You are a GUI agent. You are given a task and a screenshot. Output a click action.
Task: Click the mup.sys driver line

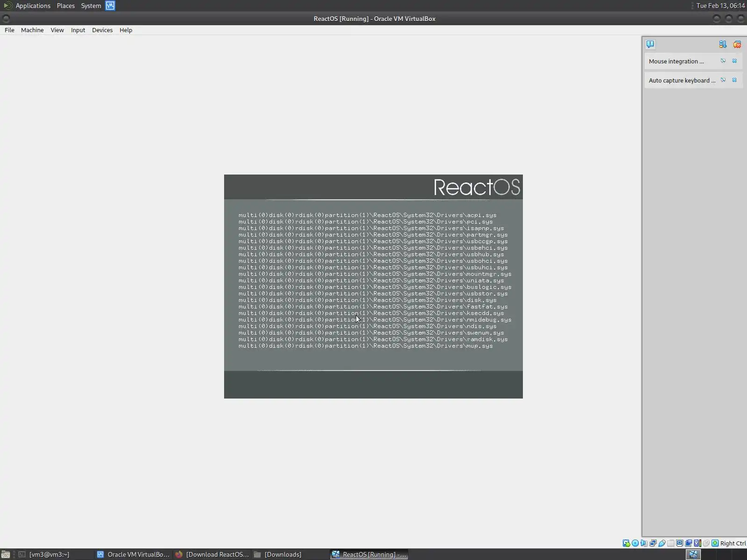pyautogui.click(x=366, y=346)
